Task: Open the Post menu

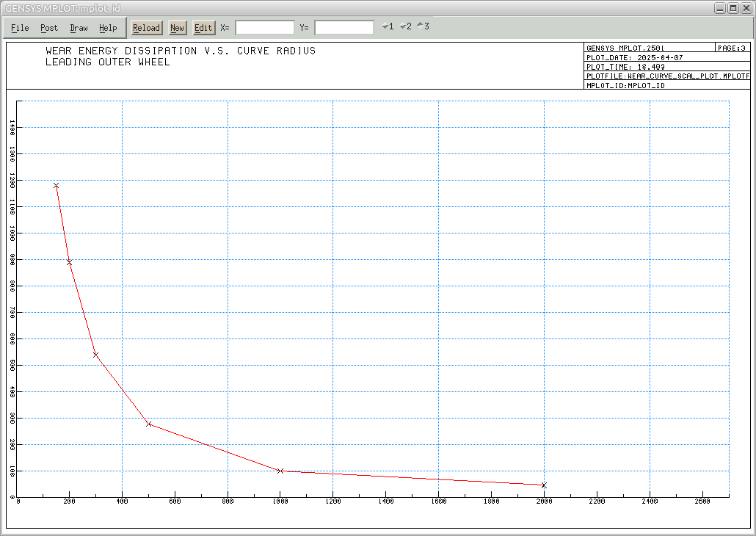Action: click(x=48, y=27)
